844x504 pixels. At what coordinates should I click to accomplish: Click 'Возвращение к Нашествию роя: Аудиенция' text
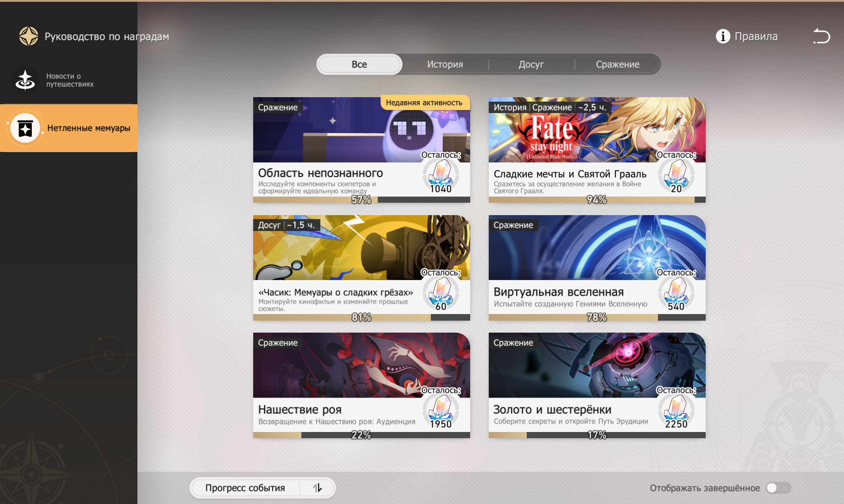[x=337, y=421]
